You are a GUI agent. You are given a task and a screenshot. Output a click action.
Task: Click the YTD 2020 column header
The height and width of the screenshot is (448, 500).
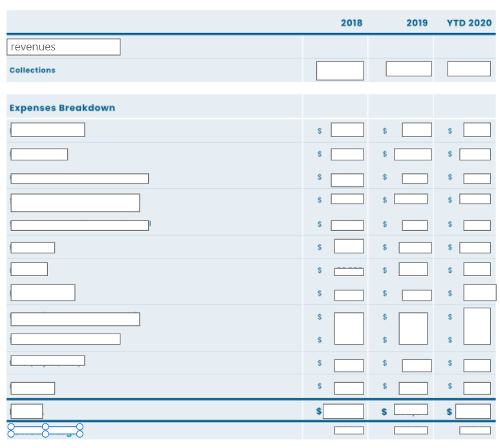tap(469, 23)
